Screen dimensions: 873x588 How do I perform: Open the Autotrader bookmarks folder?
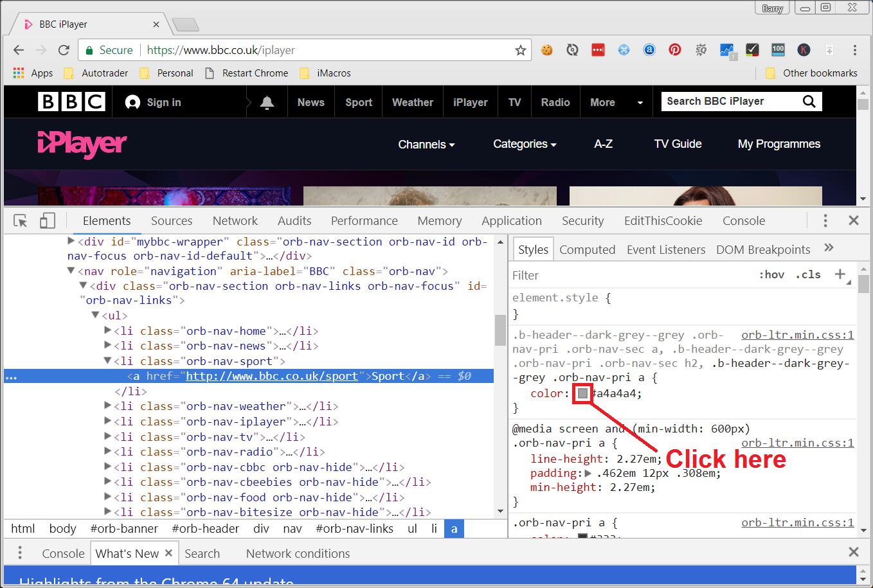pos(97,73)
